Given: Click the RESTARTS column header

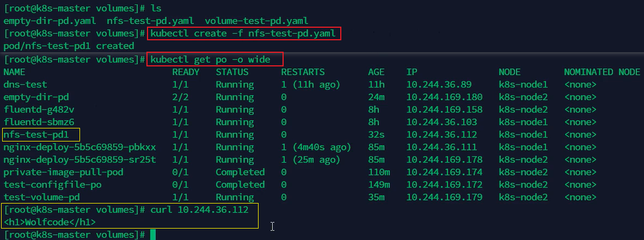Looking at the screenshot, I should (x=303, y=72).
